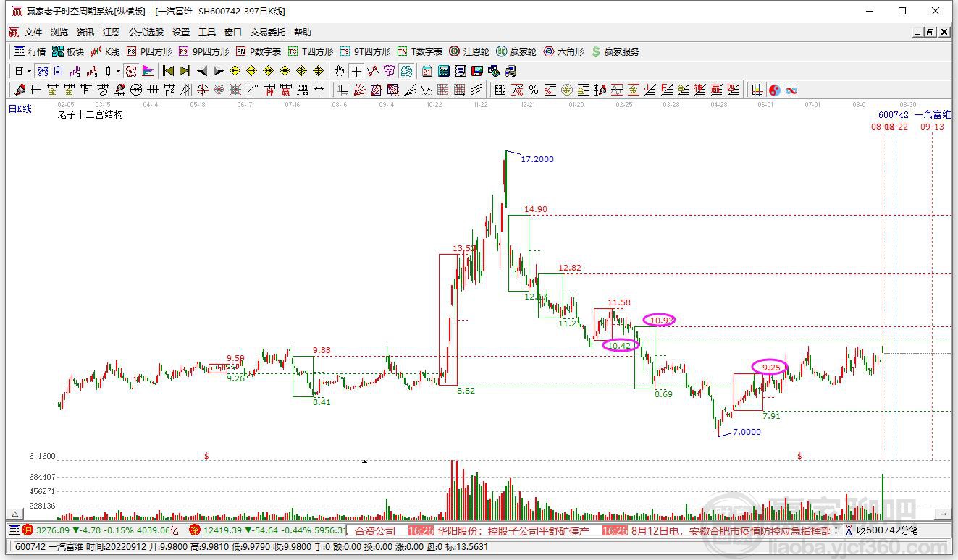This screenshot has width=958, height=560.
Task: Open the T数字表 tool
Action: (420, 51)
